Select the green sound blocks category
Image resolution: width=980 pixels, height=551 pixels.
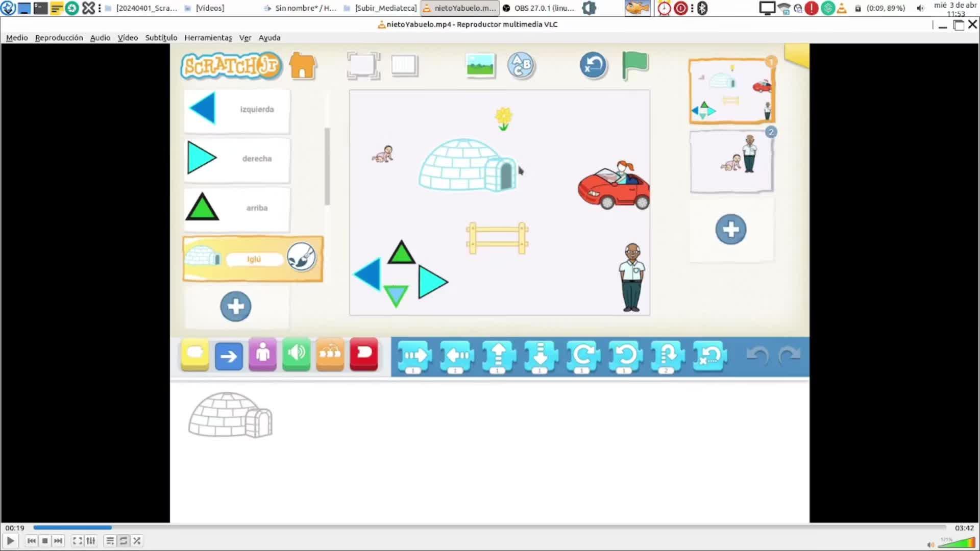pyautogui.click(x=296, y=354)
